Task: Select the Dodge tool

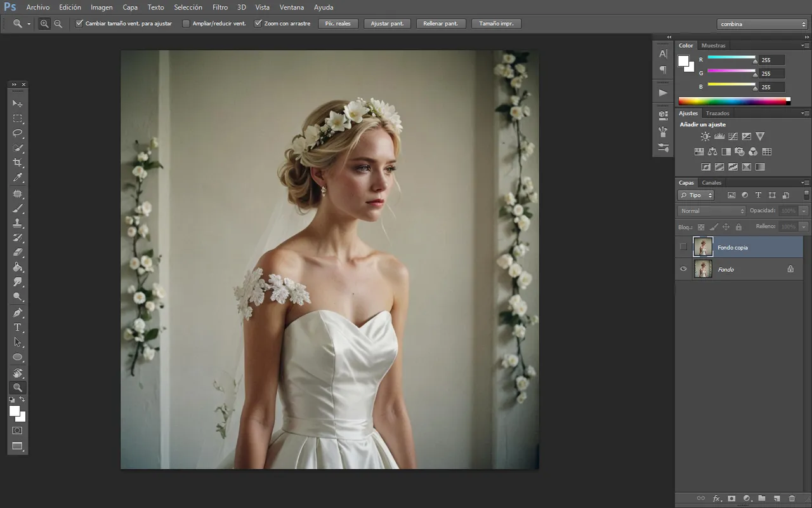Action: click(x=18, y=297)
